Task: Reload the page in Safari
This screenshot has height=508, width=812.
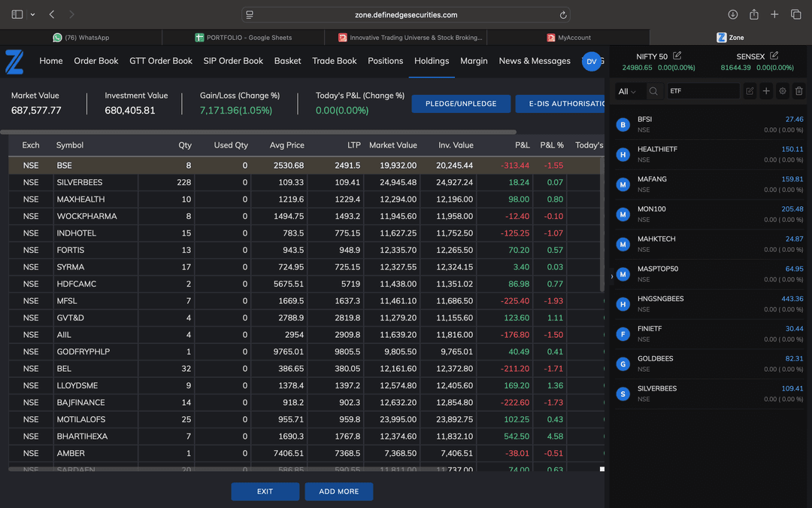Action: (563, 15)
